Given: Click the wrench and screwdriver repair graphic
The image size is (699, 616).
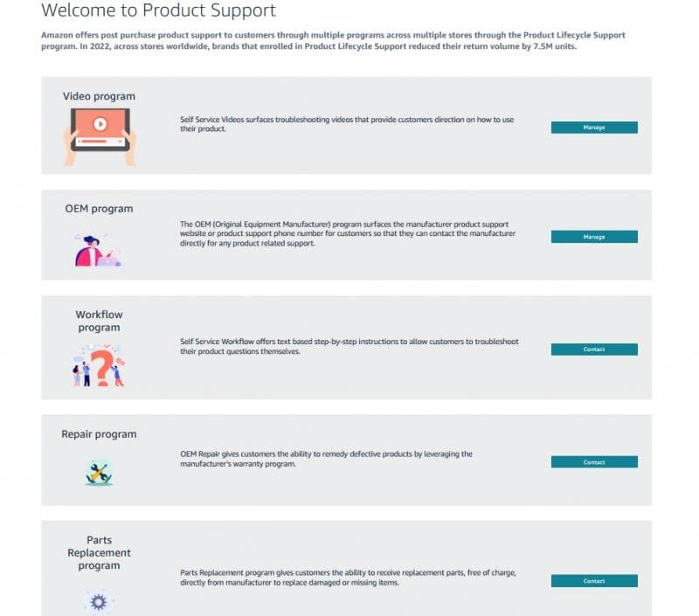Looking at the screenshot, I should coord(99,472).
